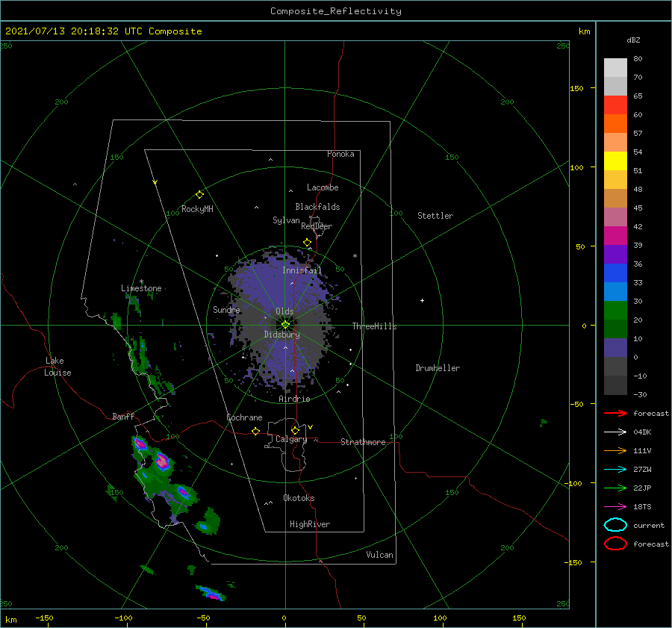Click the Drumheller city label
This screenshot has height=628, width=672.
(438, 368)
